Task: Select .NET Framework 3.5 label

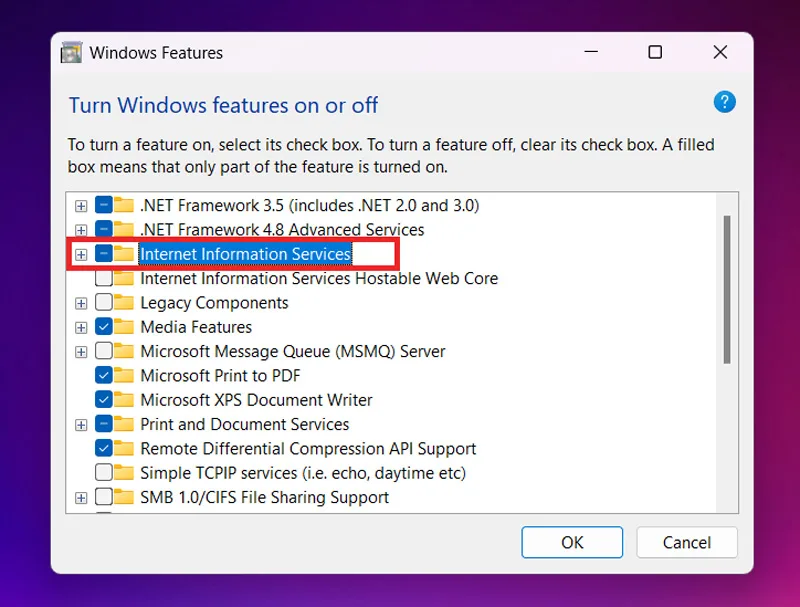Action: (310, 206)
